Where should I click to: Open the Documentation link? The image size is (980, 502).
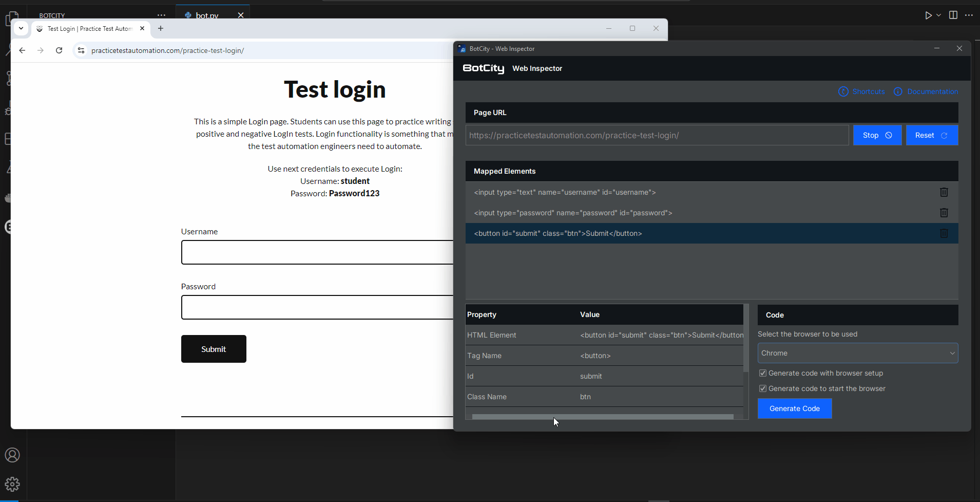pyautogui.click(x=926, y=91)
